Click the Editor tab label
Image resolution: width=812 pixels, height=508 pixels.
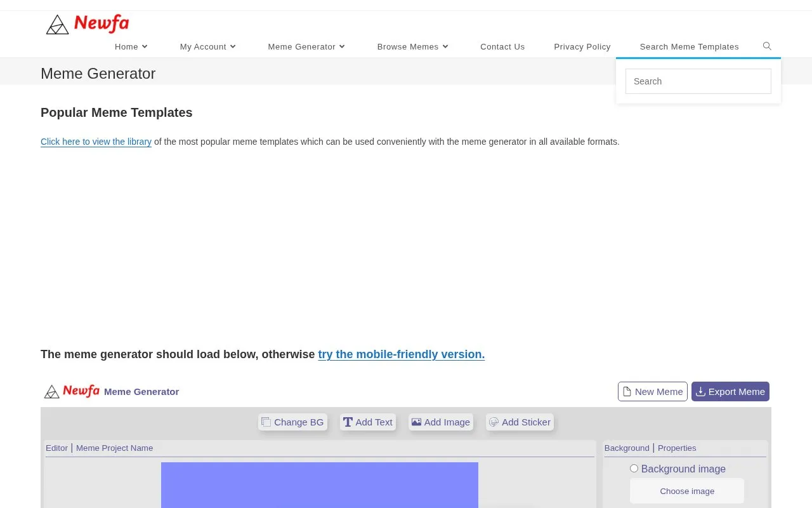point(56,448)
